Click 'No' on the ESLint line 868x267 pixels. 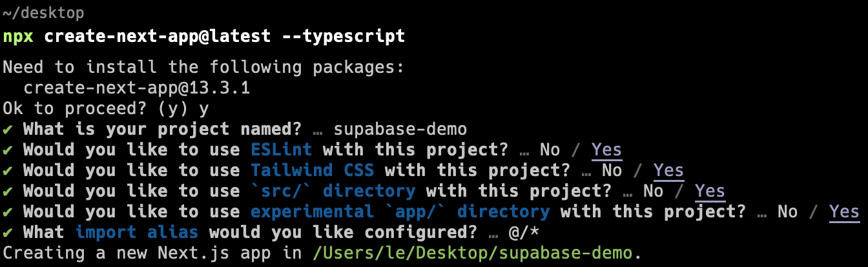(x=550, y=150)
